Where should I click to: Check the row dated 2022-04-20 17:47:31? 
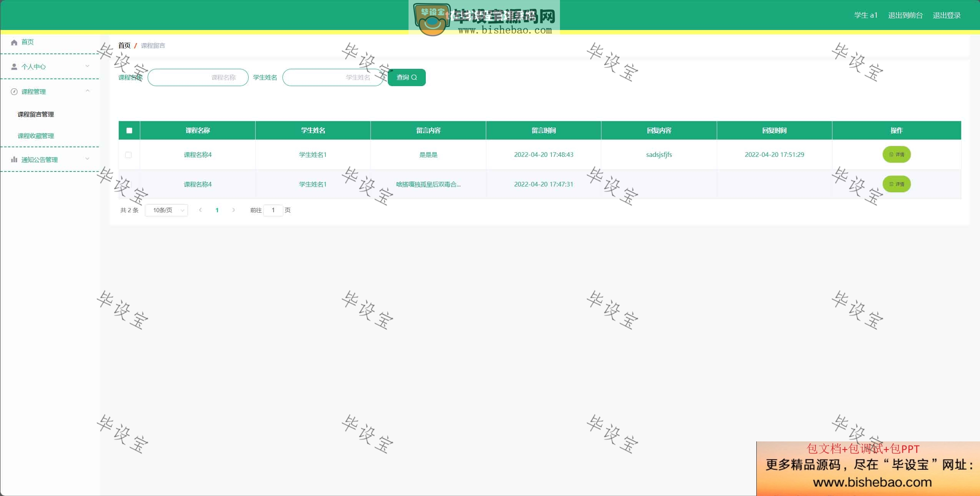128,185
